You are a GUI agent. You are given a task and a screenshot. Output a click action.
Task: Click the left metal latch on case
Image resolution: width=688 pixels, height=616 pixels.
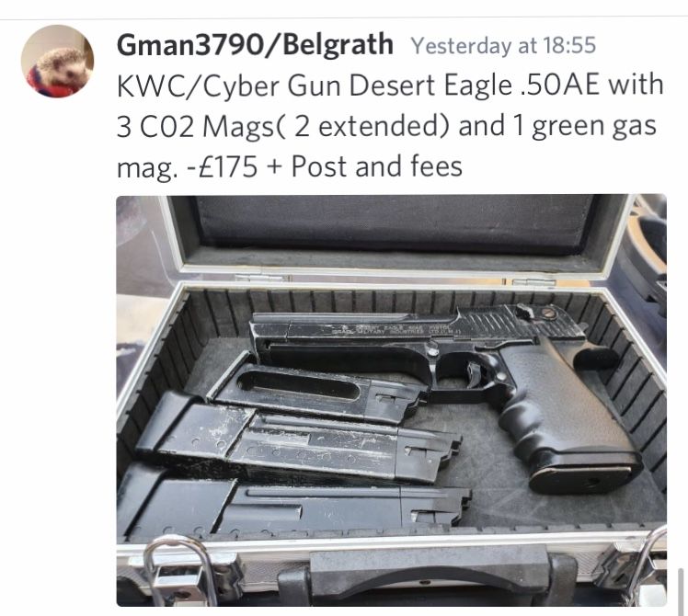point(180,570)
